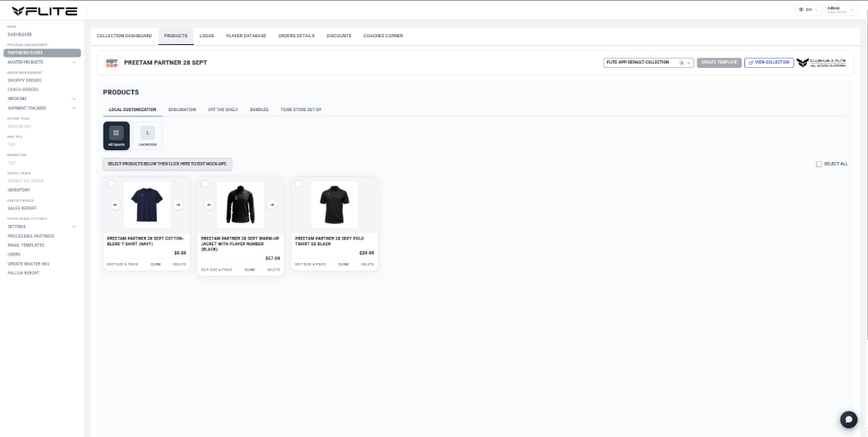The image size is (868, 437).
Task: Clone the Warm-Up Jacket product
Action: coord(250,270)
